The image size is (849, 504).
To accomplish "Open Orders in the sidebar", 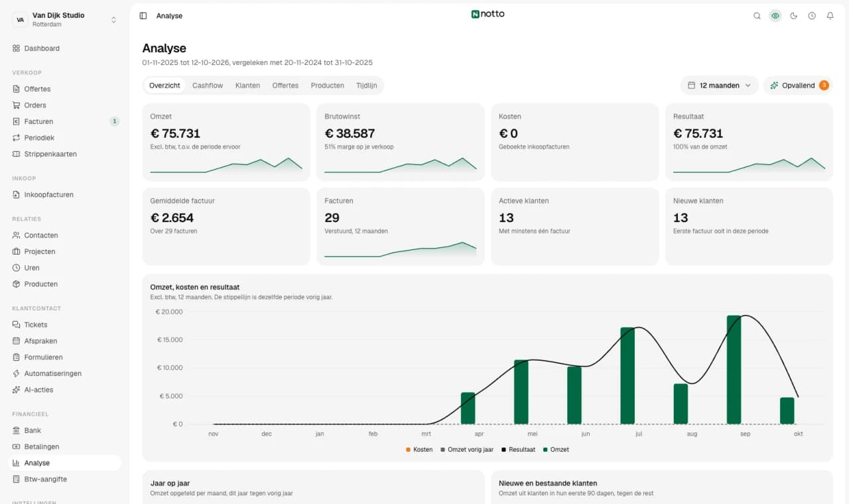I will pyautogui.click(x=65, y=105).
